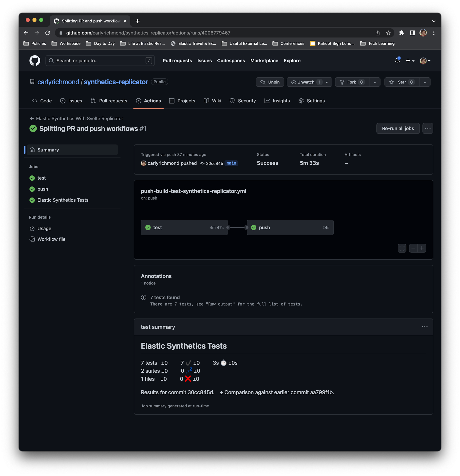Click the GitHub Octocat home logo
This screenshot has height=476, width=460.
click(35, 61)
